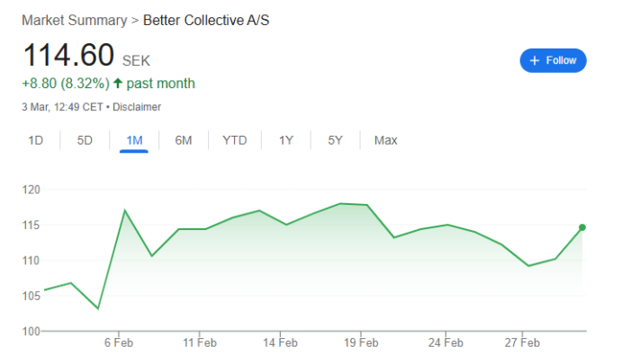This screenshot has width=630, height=364.
Task: Click the +8.80 (8.32%) change text
Action: [66, 84]
